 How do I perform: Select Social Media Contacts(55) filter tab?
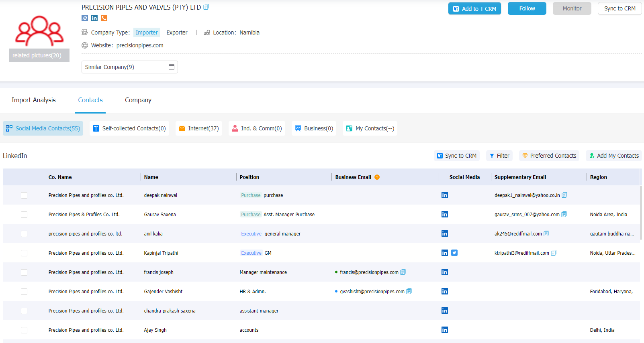[43, 128]
